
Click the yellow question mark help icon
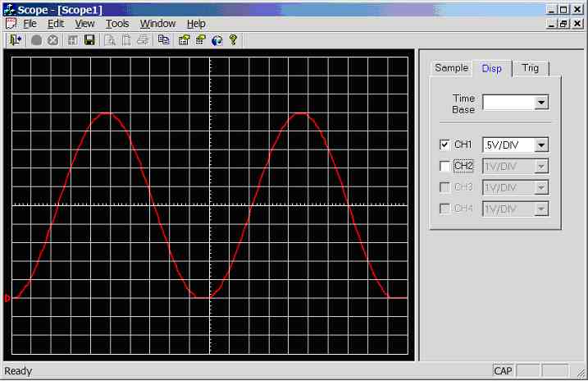234,39
